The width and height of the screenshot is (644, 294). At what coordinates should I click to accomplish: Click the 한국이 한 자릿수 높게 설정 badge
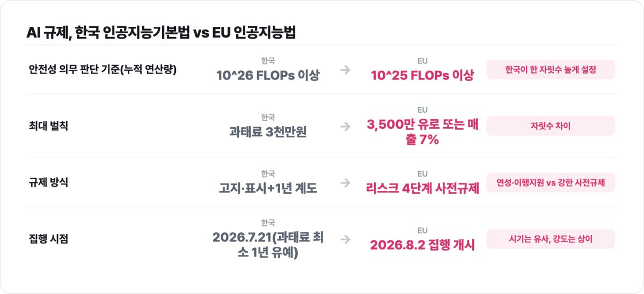point(551,70)
